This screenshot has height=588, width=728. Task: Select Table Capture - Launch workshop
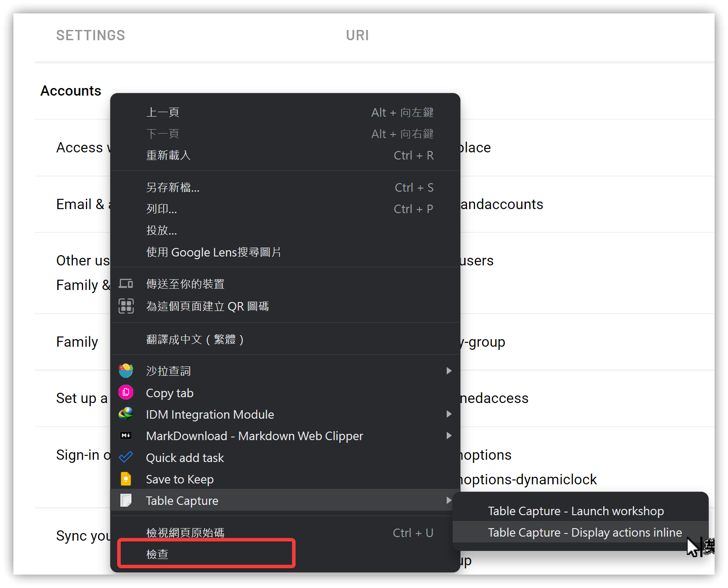coord(576,511)
